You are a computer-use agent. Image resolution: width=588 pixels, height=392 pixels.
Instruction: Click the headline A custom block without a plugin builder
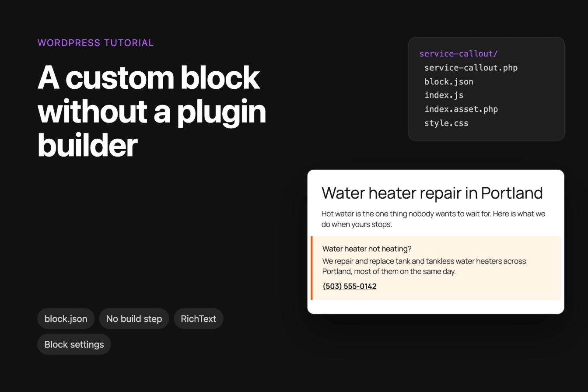[x=152, y=111]
